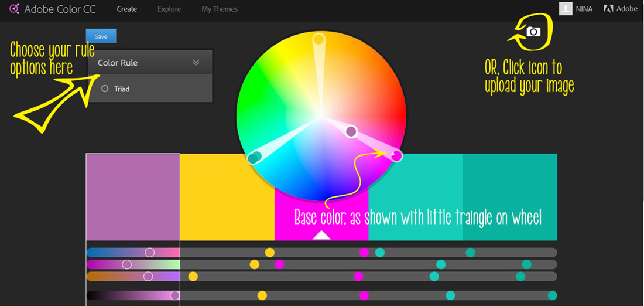
Task: Click the magenta-to-green gradient slider knob
Action: [127, 264]
